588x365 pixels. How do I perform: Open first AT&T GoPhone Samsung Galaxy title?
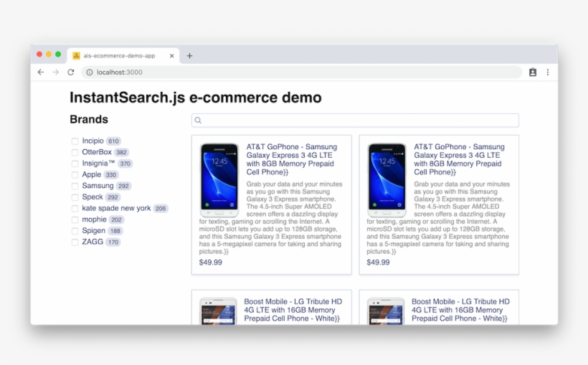(292, 159)
